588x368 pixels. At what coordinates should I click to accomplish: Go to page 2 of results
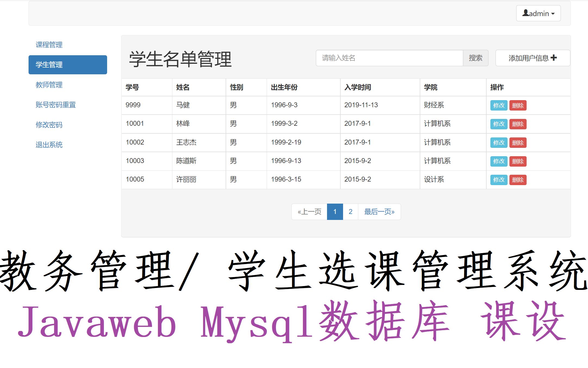350,211
